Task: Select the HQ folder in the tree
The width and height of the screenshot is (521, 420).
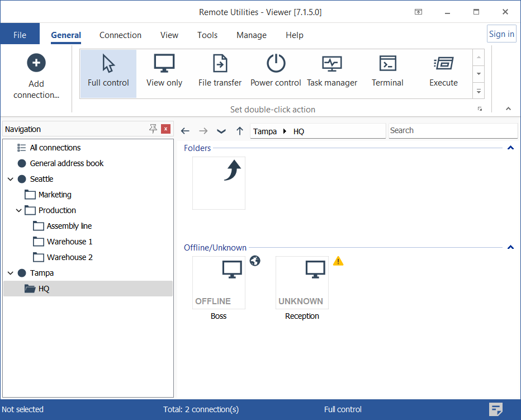Action: pos(88,289)
